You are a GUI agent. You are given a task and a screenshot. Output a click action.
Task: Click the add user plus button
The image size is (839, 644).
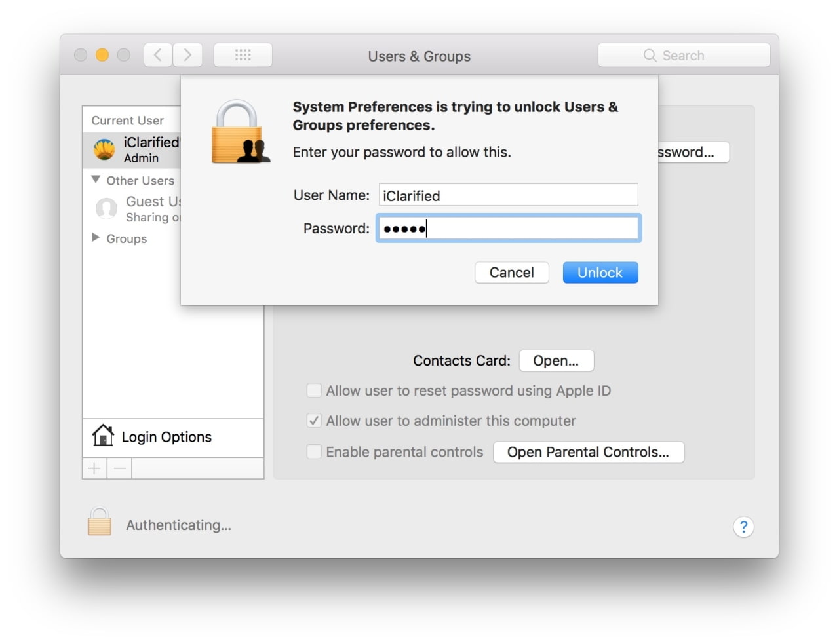(x=94, y=468)
